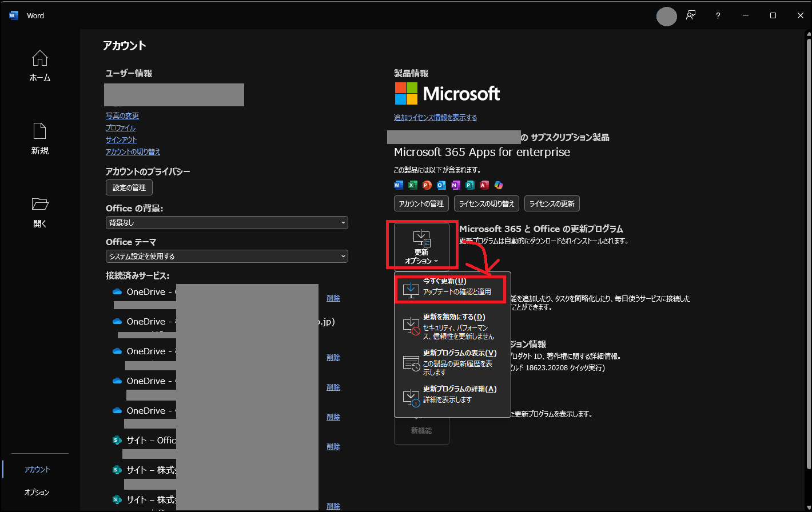
Task: Click the Access icon under included products
Action: [484, 185]
